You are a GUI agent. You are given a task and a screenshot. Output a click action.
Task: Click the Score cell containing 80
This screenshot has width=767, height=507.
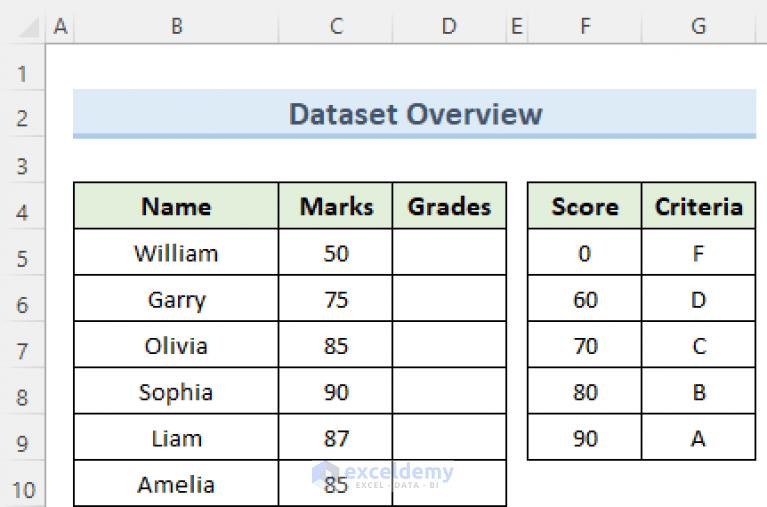(x=585, y=391)
